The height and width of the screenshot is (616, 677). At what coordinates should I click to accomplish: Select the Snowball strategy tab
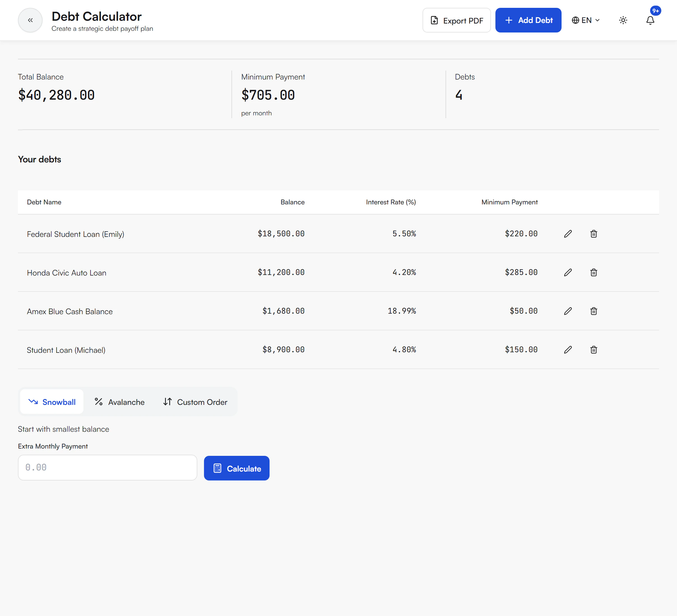52,402
